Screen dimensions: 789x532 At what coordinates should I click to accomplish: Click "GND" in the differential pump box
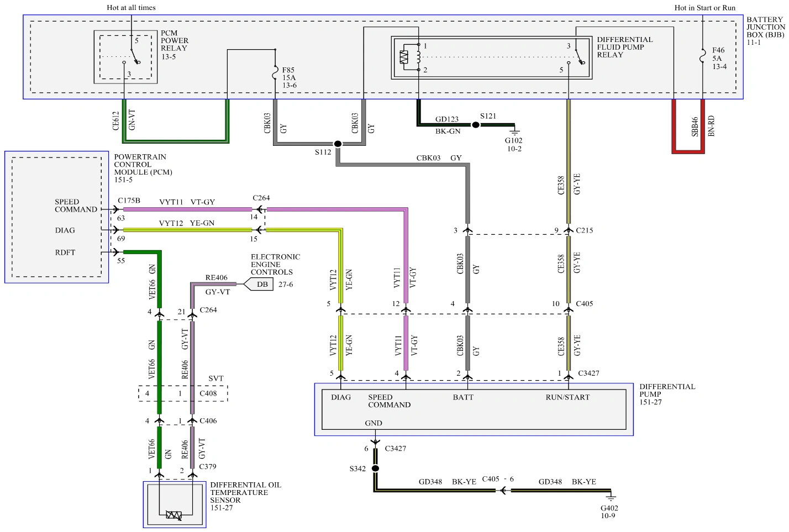click(374, 423)
